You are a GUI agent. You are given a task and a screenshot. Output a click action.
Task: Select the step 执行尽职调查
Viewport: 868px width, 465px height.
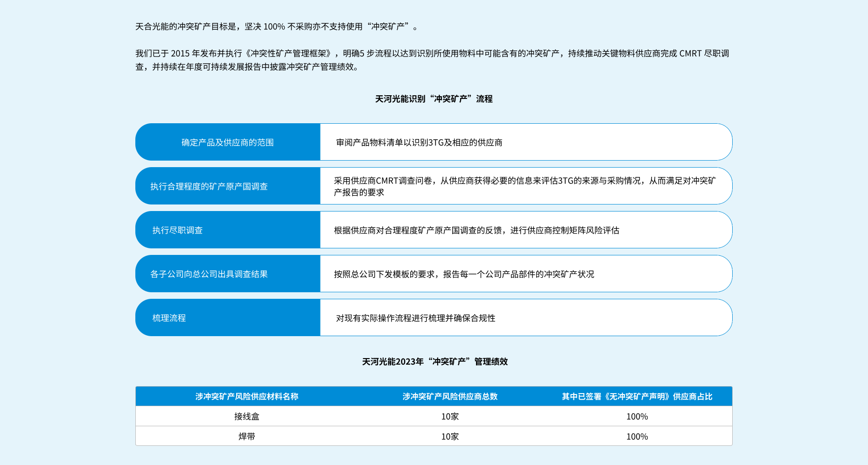point(228,230)
